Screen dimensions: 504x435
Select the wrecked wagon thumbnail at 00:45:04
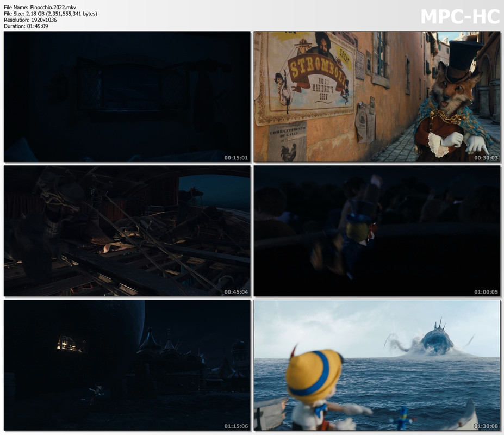tap(127, 231)
